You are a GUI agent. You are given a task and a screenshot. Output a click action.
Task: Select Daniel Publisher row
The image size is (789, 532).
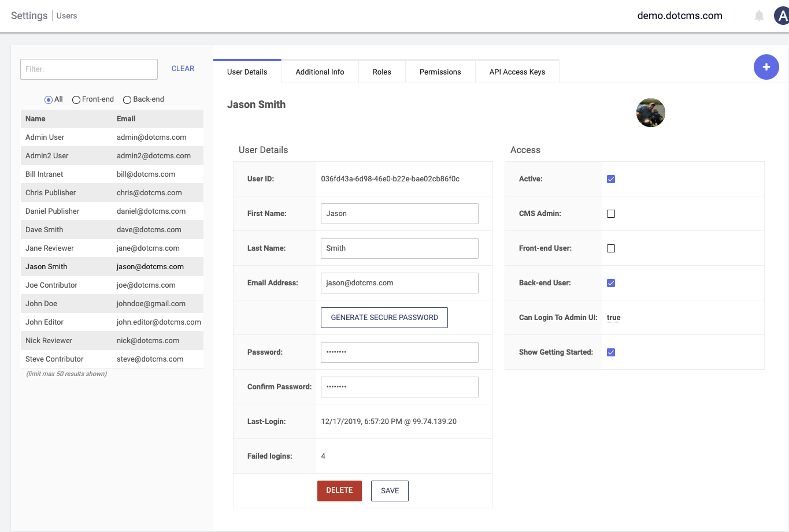pyautogui.click(x=112, y=211)
